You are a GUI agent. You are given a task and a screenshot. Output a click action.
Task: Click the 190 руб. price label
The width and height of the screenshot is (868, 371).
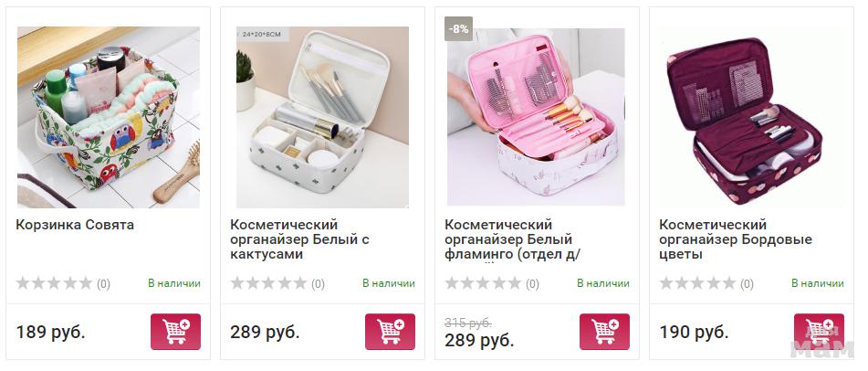point(694,333)
